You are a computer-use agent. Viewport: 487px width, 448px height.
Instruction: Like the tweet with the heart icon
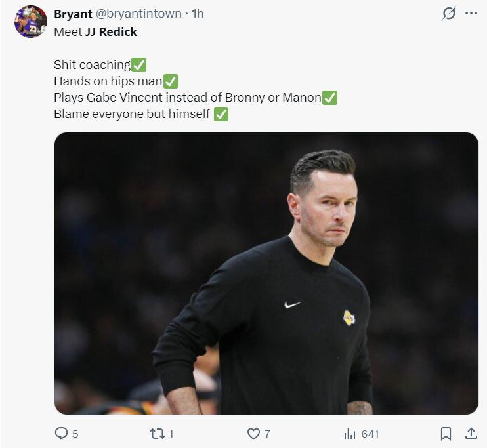(x=253, y=434)
